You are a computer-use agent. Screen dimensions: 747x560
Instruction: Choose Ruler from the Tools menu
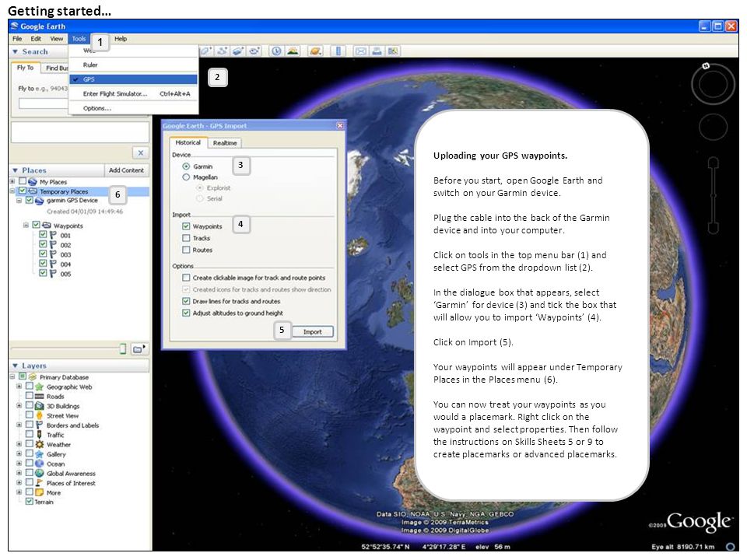(133, 65)
